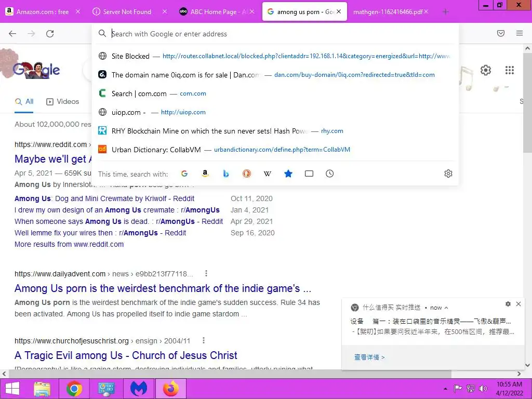The width and height of the screenshot is (532, 399).
Task: Open the Windows Start menu
Action: pyautogui.click(x=12, y=389)
